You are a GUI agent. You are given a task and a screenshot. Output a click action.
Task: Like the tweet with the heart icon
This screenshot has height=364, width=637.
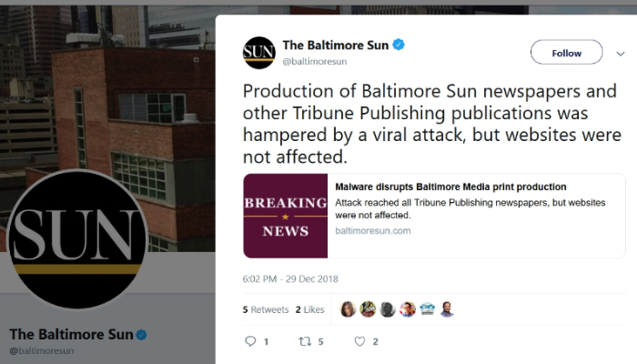tap(359, 341)
